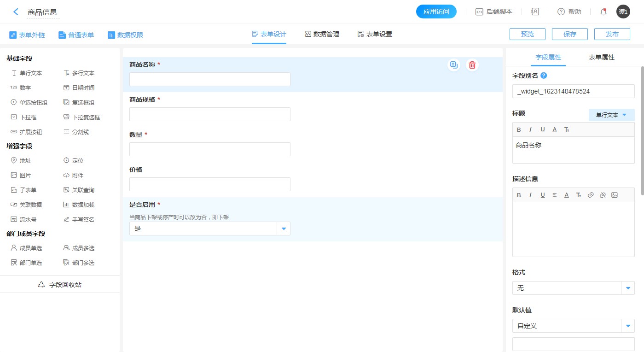The height and width of the screenshot is (352, 644).
Task: Open the 单行文本 field type dropdown
Action: (x=611, y=115)
